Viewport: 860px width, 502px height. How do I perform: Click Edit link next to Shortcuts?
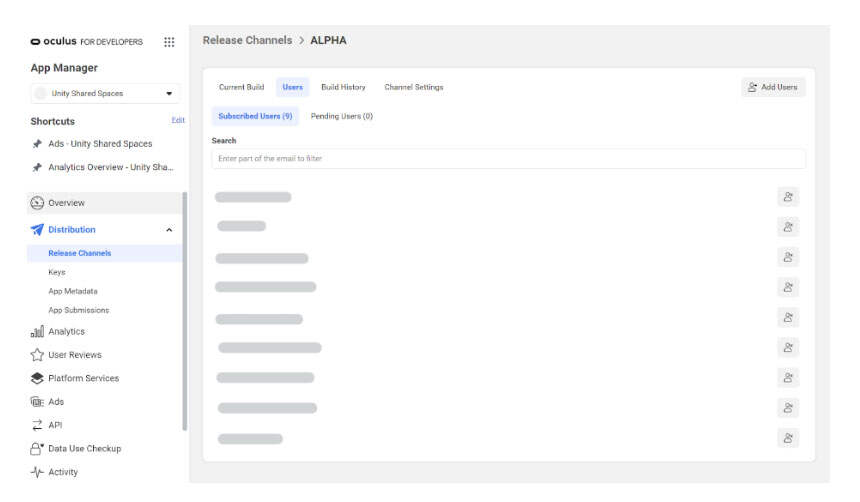(x=178, y=121)
